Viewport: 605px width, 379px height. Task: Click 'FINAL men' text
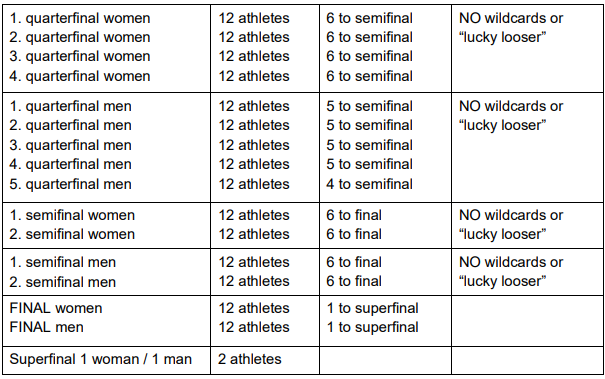[x=46, y=327]
